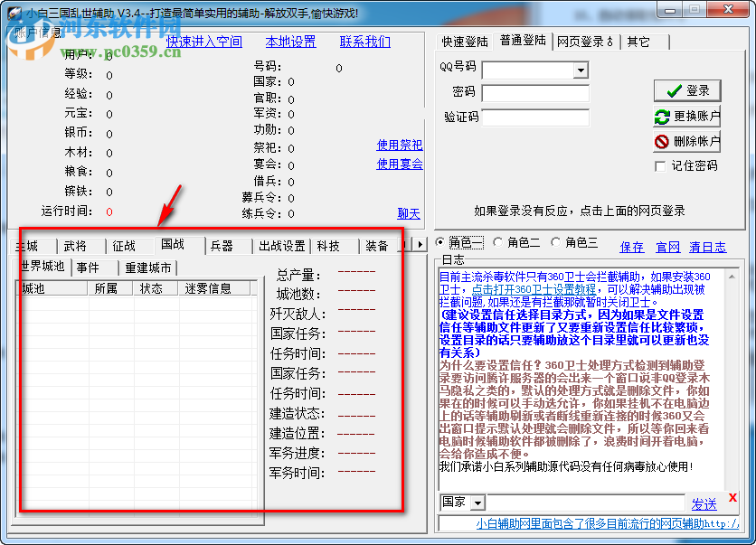The height and width of the screenshot is (545, 756).
Task: Click the right arrow to scroll tabs
Action: [421, 245]
